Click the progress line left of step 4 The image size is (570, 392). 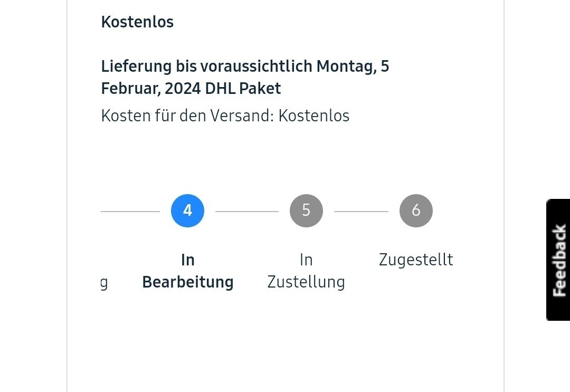130,212
